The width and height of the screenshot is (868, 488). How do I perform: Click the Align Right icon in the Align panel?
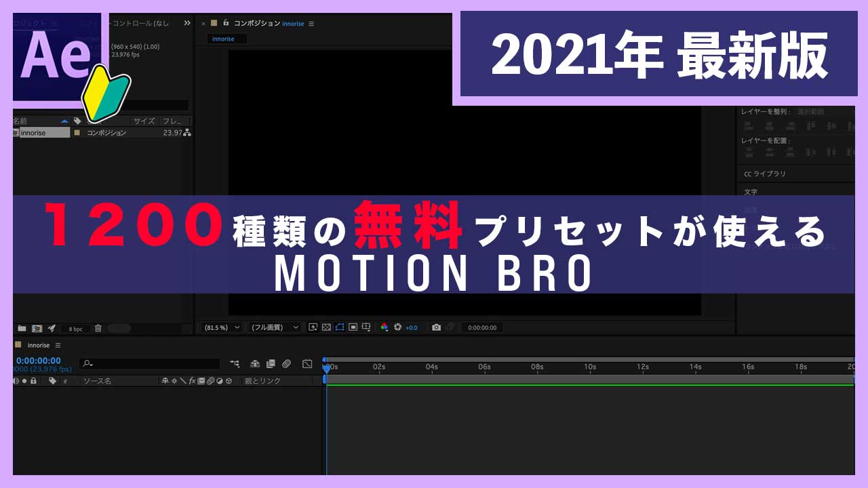tap(790, 125)
